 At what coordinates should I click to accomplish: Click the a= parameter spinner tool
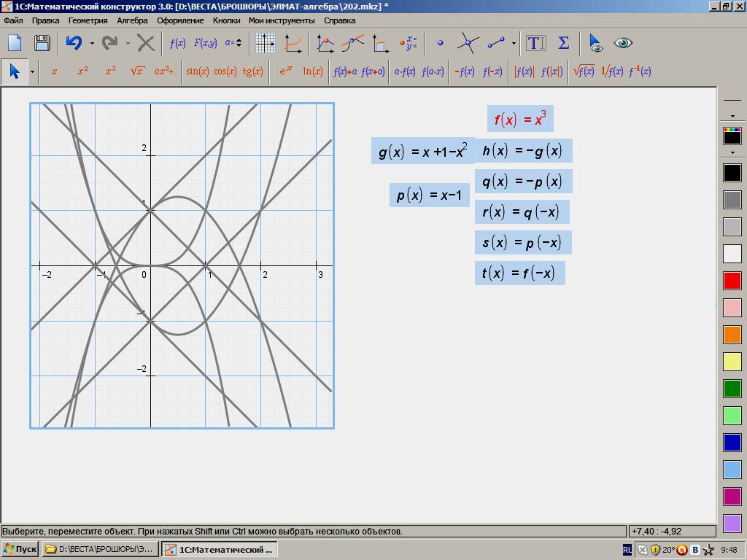(x=233, y=43)
